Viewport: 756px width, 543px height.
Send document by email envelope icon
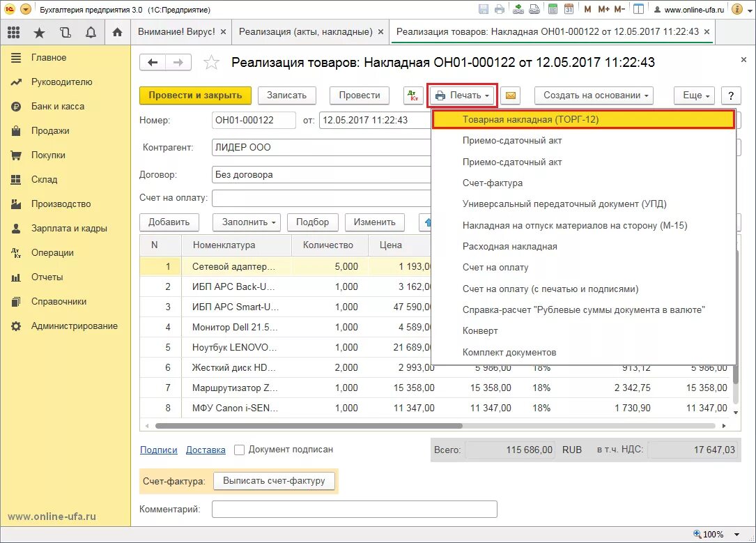[511, 95]
